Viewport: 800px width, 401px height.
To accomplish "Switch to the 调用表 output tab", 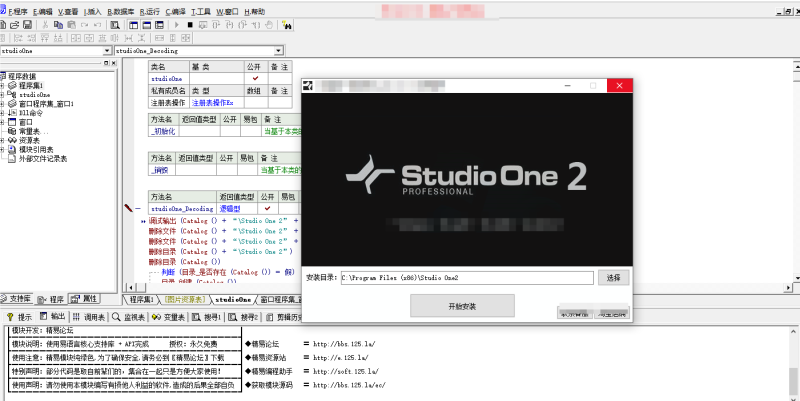I will click(x=89, y=317).
